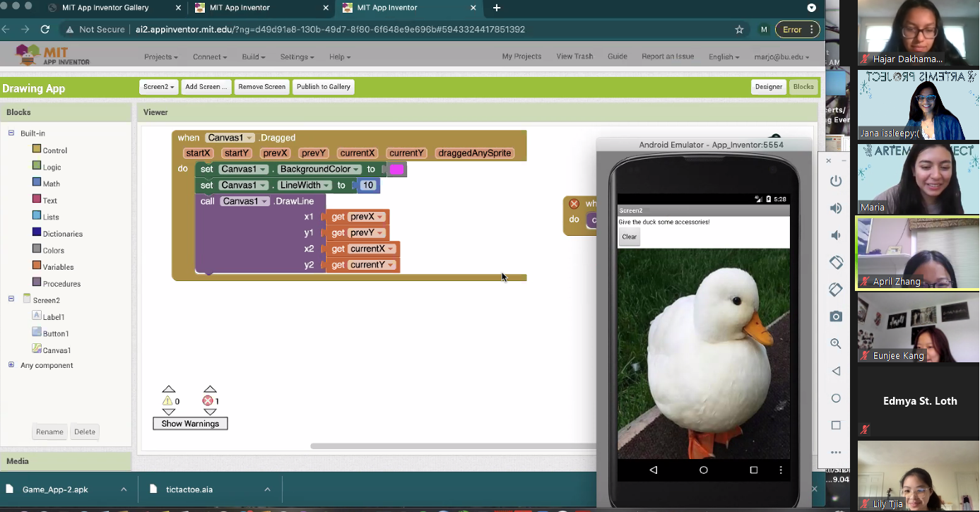
Task: Click the Remove Screen button
Action: (261, 87)
